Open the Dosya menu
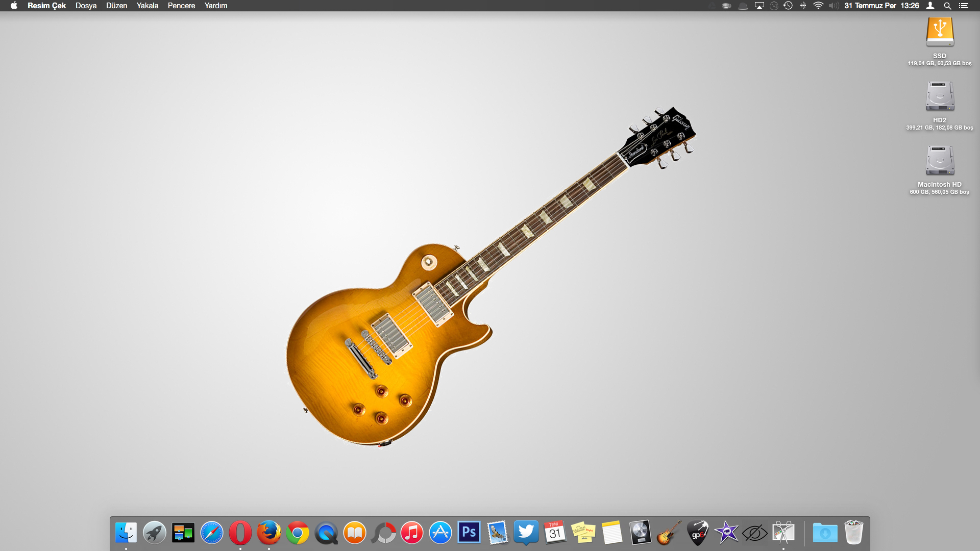This screenshot has width=980, height=551. tap(86, 6)
